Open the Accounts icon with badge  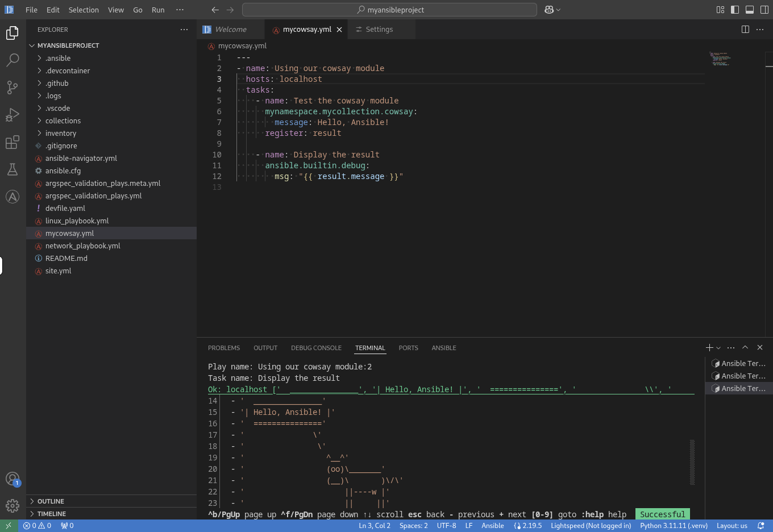(13, 479)
